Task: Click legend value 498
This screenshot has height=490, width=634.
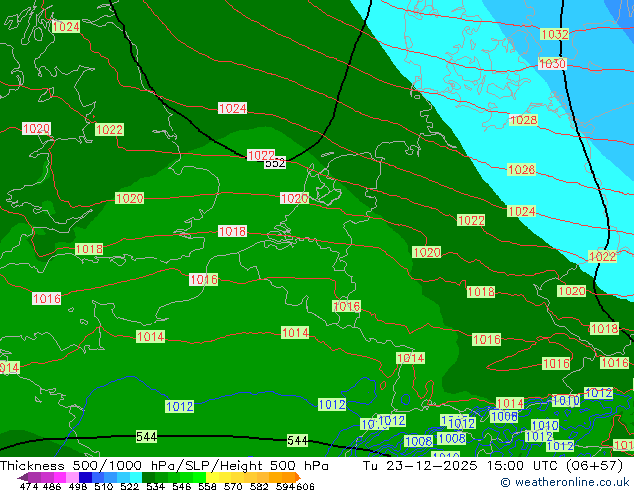Action: point(78,486)
